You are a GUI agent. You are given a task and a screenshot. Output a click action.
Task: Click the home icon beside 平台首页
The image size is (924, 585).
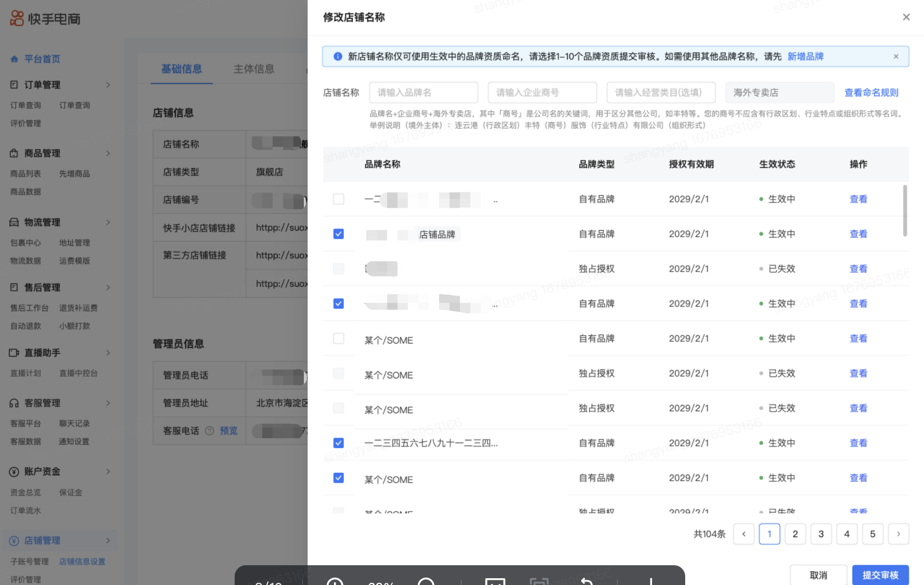click(x=15, y=59)
